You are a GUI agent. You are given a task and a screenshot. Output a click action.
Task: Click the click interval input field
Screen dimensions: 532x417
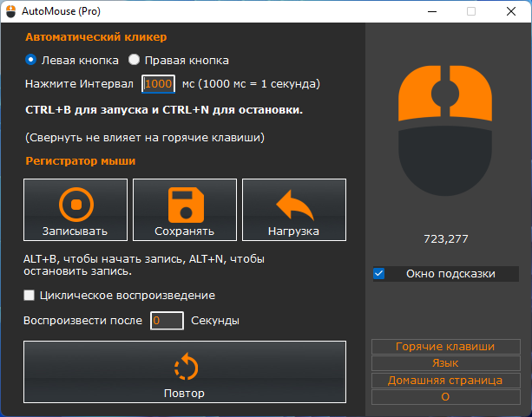pyautogui.click(x=158, y=84)
